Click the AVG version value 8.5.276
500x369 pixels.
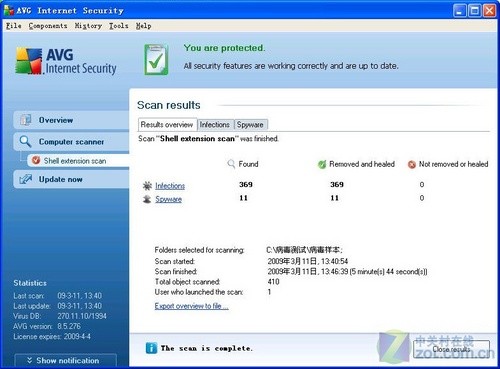[69, 326]
